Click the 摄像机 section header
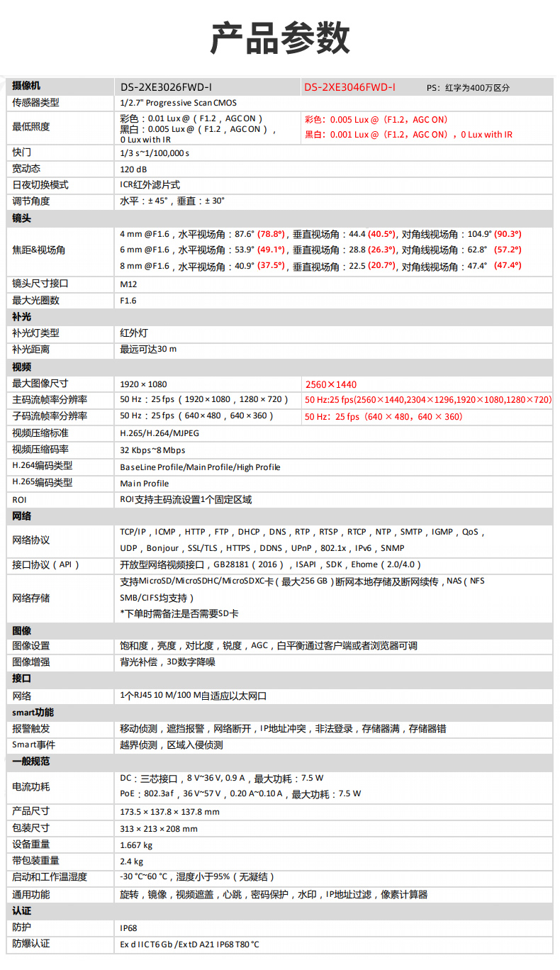 [27, 86]
